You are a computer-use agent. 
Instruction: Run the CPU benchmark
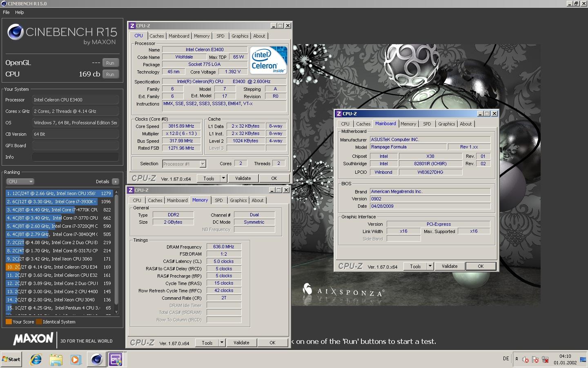pos(110,74)
